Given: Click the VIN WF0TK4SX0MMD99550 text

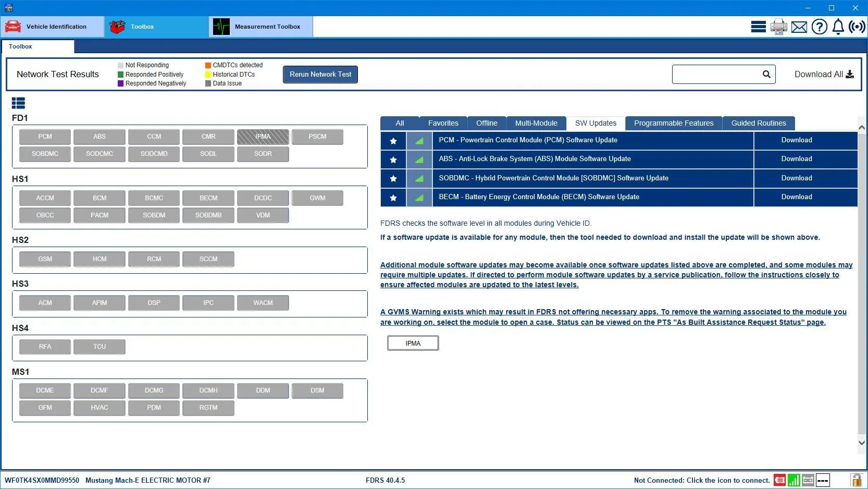Looking at the screenshot, I should (x=42, y=481).
